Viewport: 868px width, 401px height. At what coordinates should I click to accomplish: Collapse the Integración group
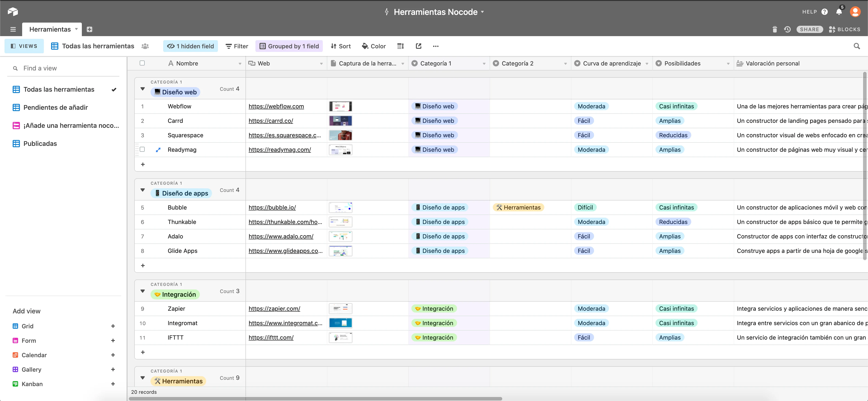(143, 291)
